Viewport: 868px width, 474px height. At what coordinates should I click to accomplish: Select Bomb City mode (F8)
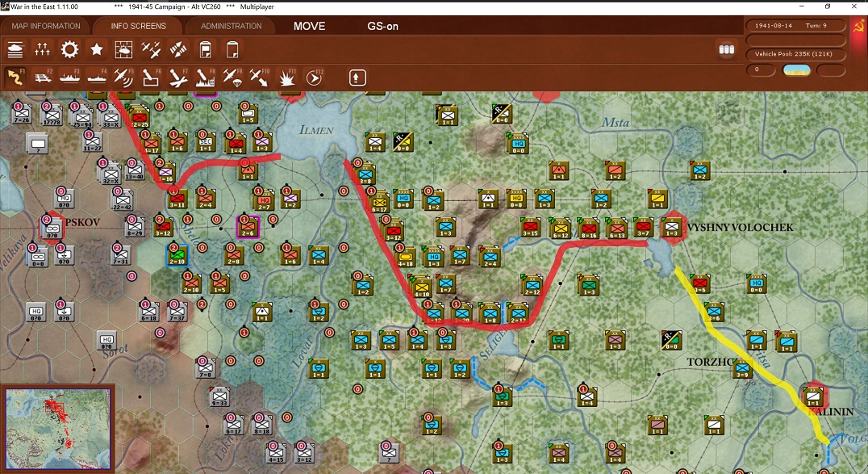click(x=205, y=78)
